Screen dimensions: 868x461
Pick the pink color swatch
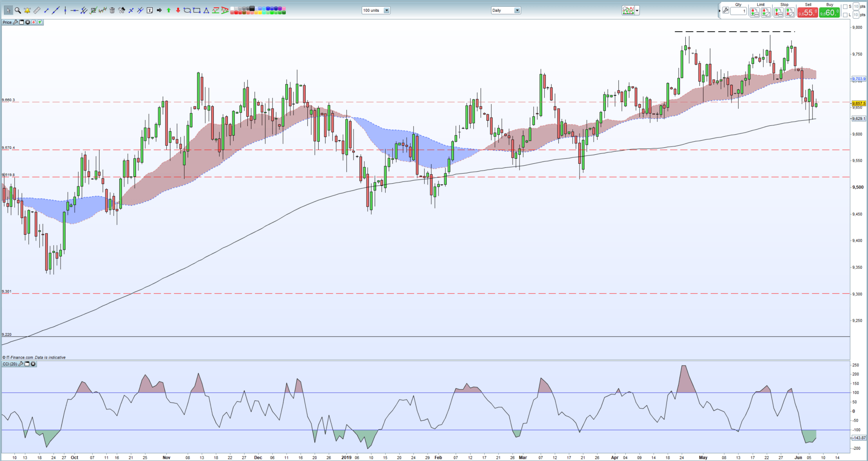coord(283,8)
